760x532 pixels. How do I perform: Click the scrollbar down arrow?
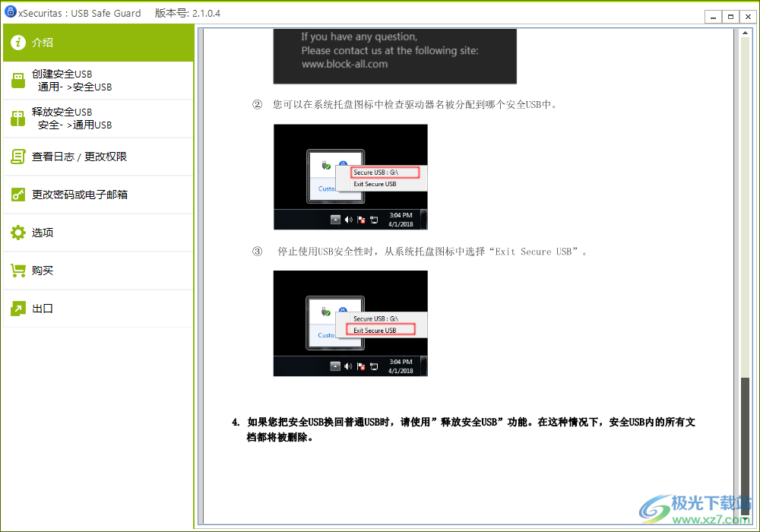(x=746, y=519)
